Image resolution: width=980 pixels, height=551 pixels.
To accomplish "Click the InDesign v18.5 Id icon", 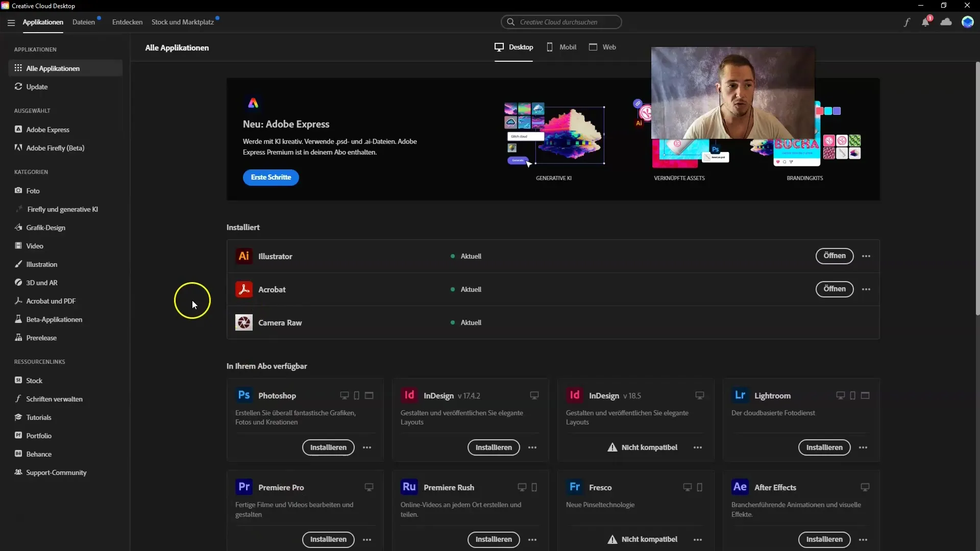I will pos(575,395).
